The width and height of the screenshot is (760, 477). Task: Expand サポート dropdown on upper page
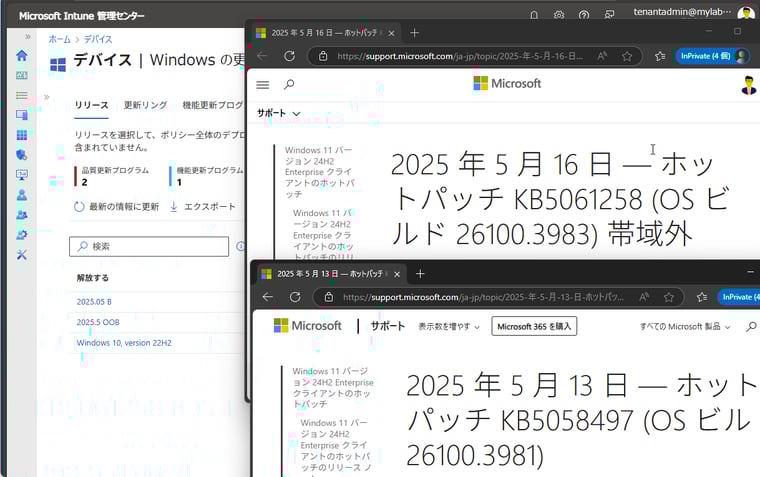click(x=279, y=113)
